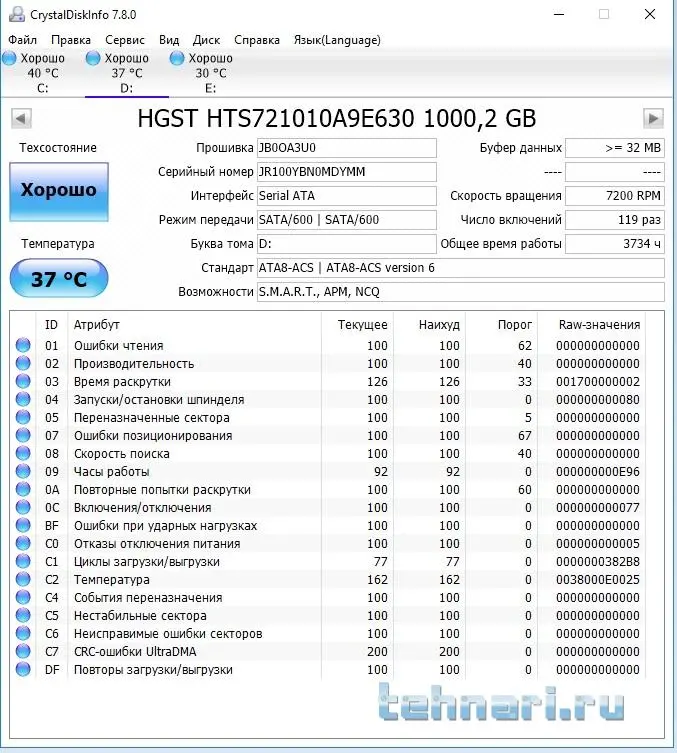Select the Ошибки чтения attribute text
677x753 pixels.
119,346
